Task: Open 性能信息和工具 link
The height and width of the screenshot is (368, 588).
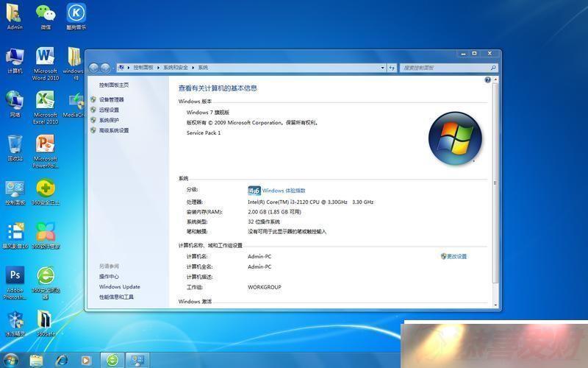Action: click(x=116, y=297)
